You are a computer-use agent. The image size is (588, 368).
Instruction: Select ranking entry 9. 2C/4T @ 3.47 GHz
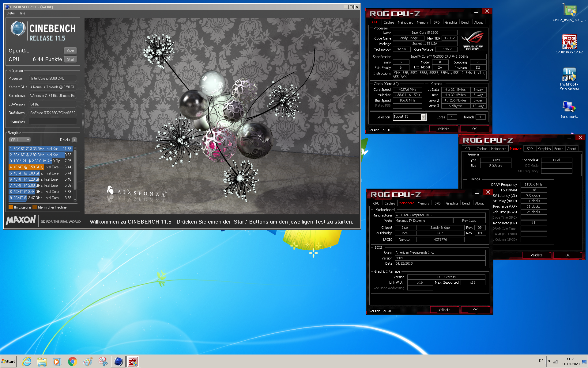coord(40,198)
